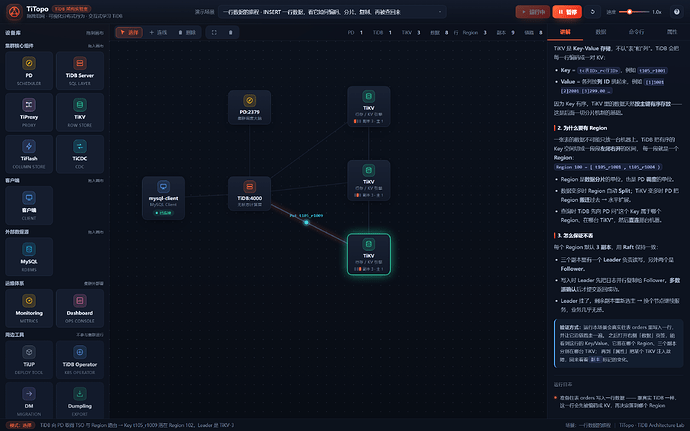Switch to the third right panel tab
Screen dimensions: 690x431
point(636,32)
